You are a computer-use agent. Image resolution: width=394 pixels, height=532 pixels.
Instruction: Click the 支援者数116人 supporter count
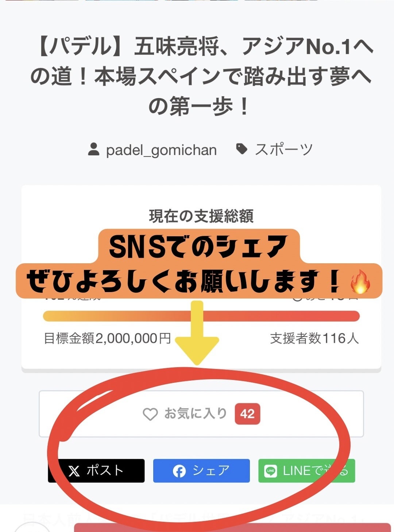click(x=314, y=338)
